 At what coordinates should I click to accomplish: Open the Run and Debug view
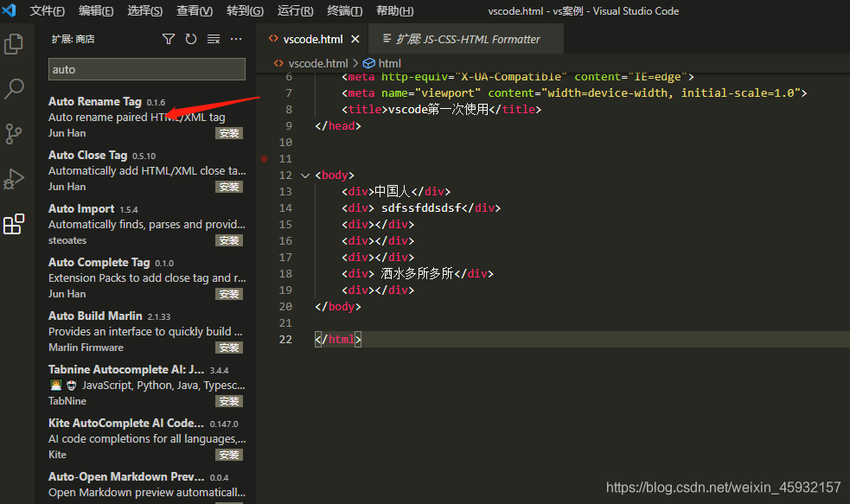point(14,179)
